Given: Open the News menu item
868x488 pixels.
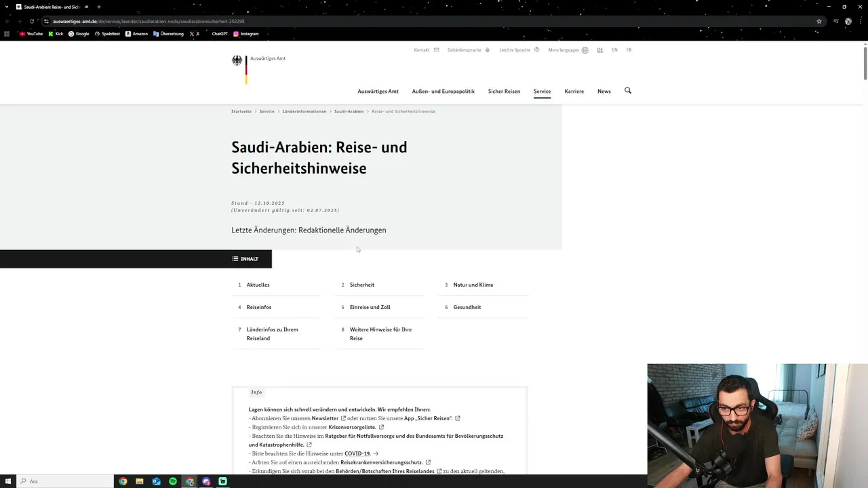Looking at the screenshot, I should [604, 91].
